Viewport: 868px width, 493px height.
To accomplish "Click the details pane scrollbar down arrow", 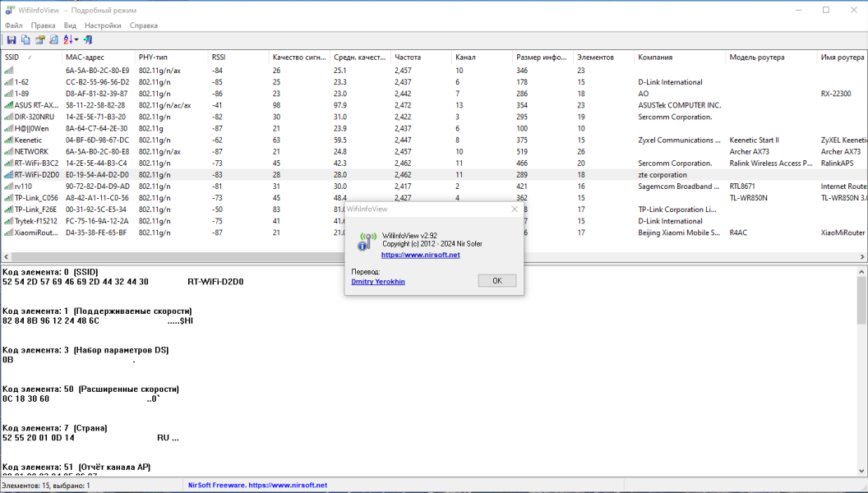I will [x=862, y=471].
